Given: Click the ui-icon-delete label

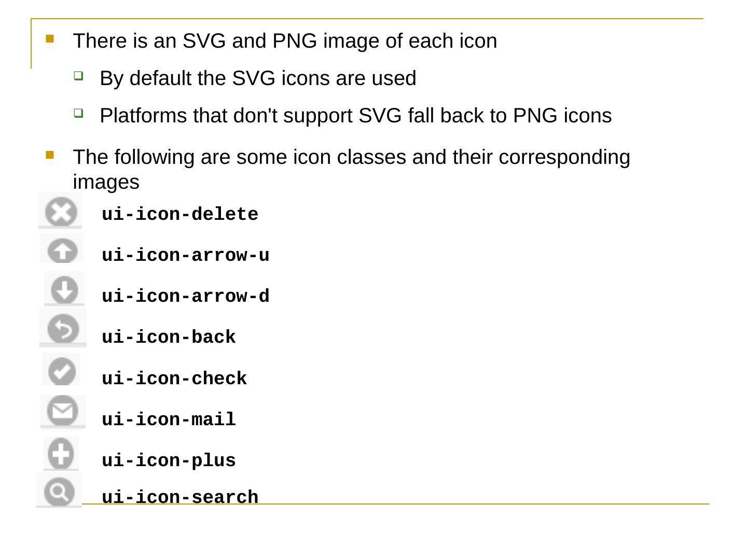Looking at the screenshot, I should tap(179, 214).
